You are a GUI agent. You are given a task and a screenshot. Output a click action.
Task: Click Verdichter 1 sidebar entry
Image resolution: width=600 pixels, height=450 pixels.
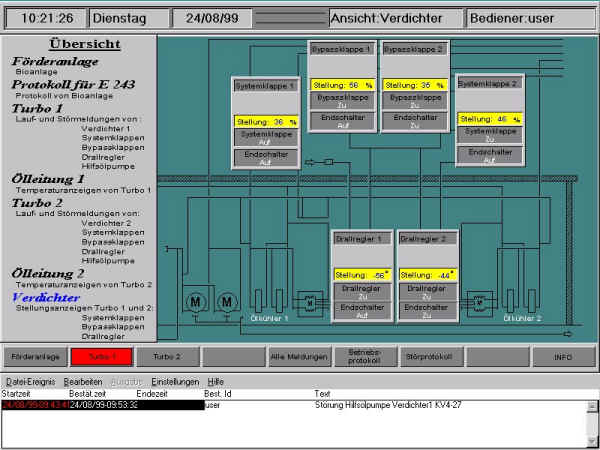[x=106, y=129]
